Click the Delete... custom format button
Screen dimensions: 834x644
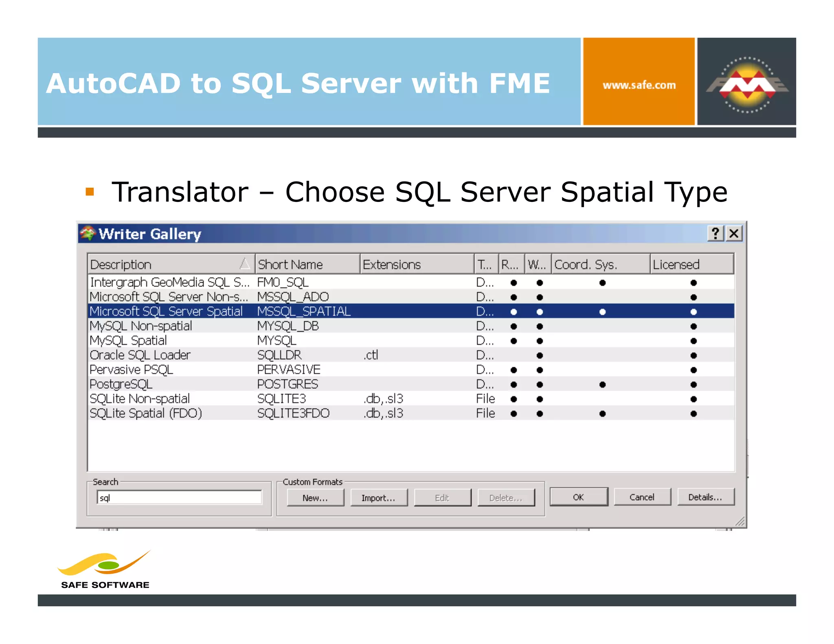[506, 497]
